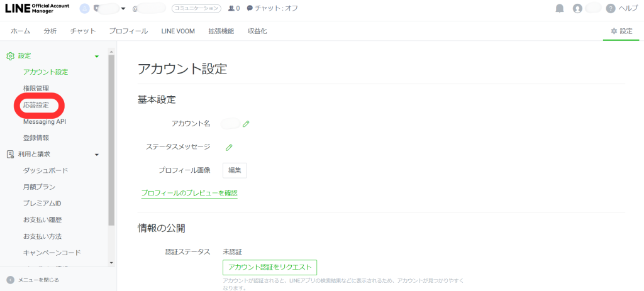The height and width of the screenshot is (291, 644).
Task: Open the help question mark icon
Action: pyautogui.click(x=610, y=8)
